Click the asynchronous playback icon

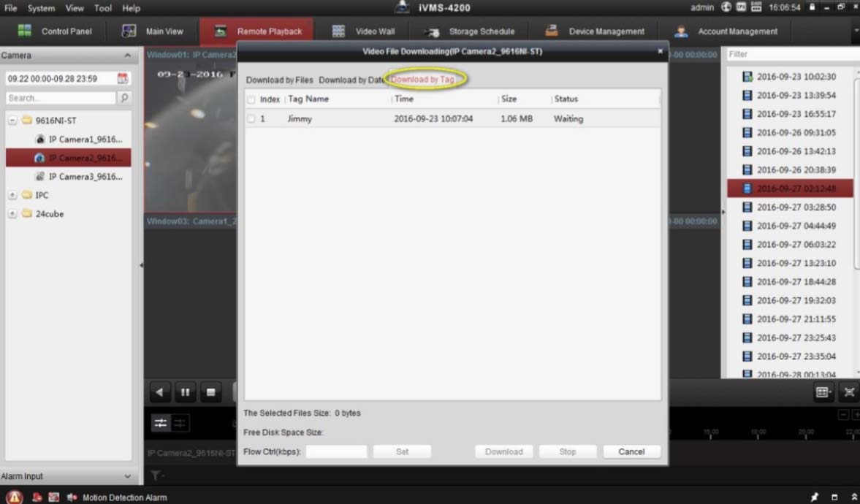[180, 423]
